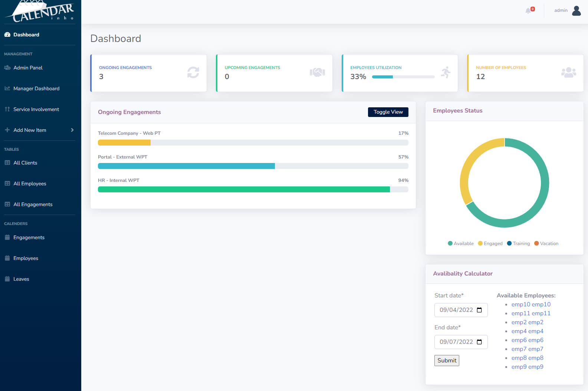588x391 pixels.
Task: Click the plus icon beside Add New Item
Action: [7, 130]
